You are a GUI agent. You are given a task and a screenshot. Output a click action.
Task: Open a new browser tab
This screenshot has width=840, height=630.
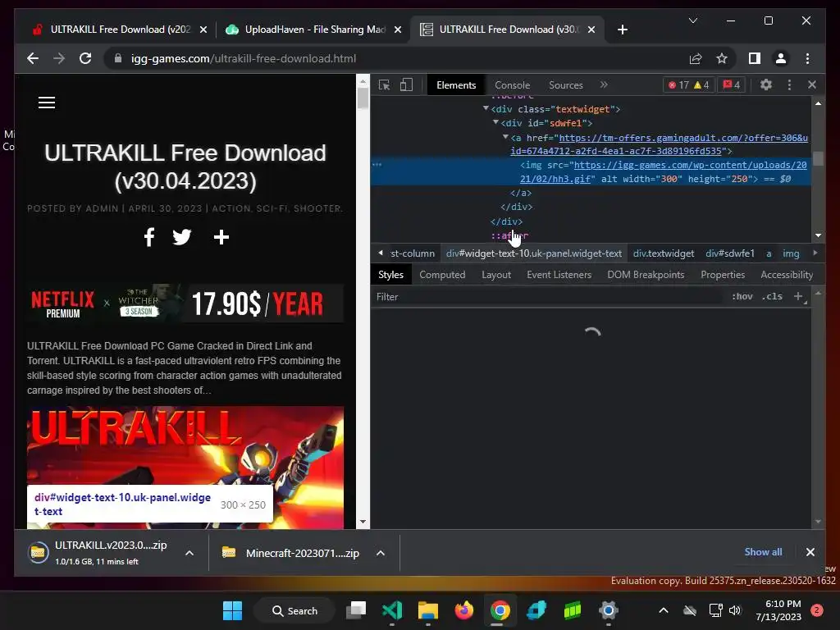(622, 30)
